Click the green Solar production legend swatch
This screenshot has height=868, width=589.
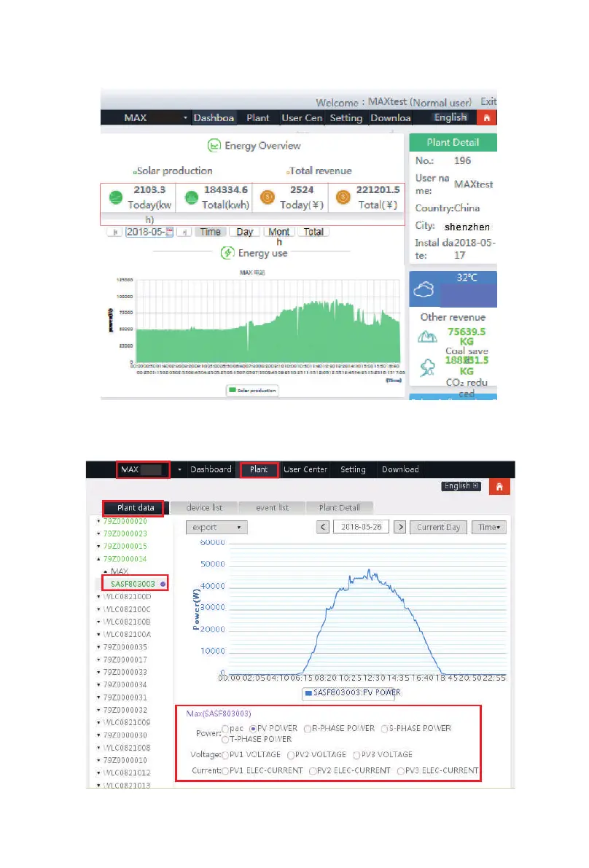pyautogui.click(x=233, y=391)
